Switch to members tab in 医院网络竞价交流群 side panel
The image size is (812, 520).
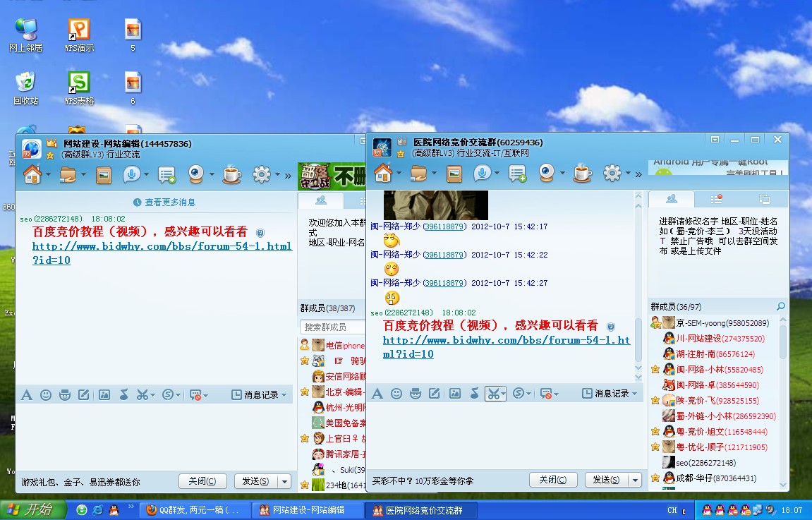(x=671, y=199)
